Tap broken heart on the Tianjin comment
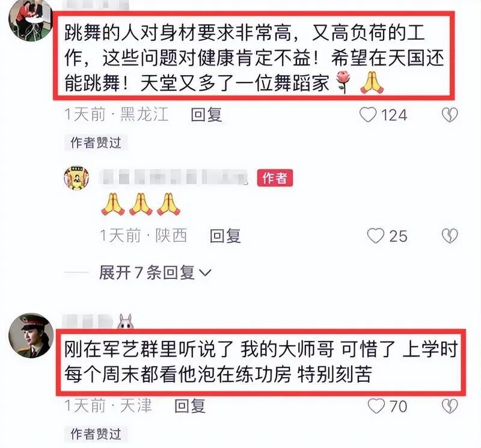 point(450,406)
